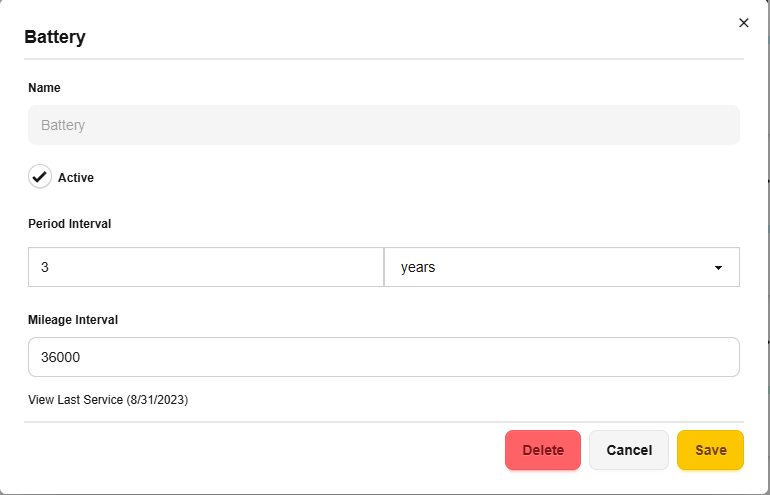Close the Battery dialog with the X icon
The height and width of the screenshot is (495, 770).
743,23
